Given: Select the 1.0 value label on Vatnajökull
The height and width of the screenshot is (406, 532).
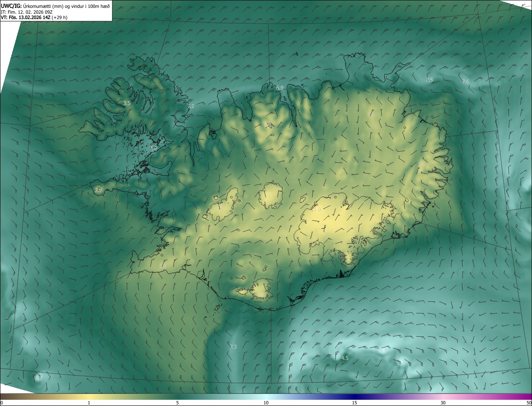Looking at the screenshot, I should point(317,210).
